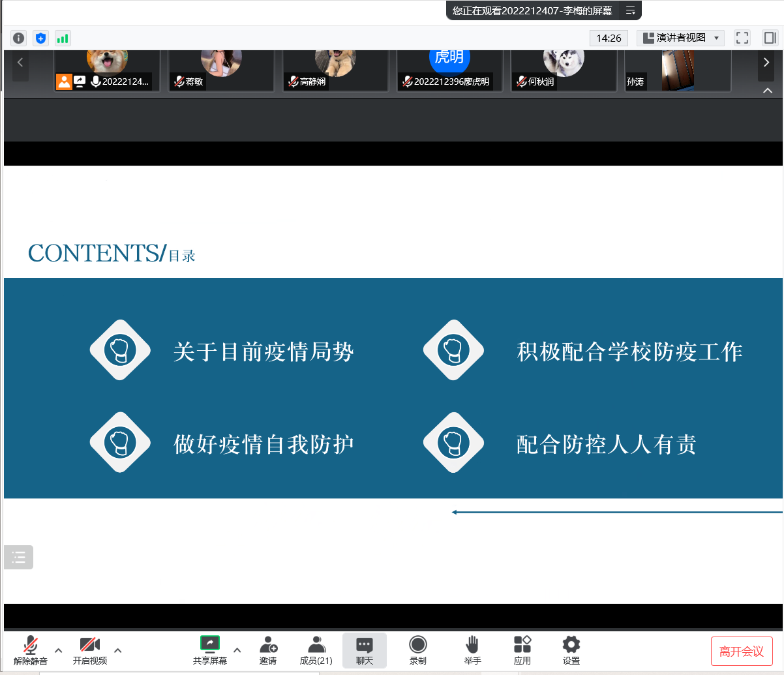Check the green network signal bars icon
This screenshot has height=675, width=784.
[x=63, y=38]
